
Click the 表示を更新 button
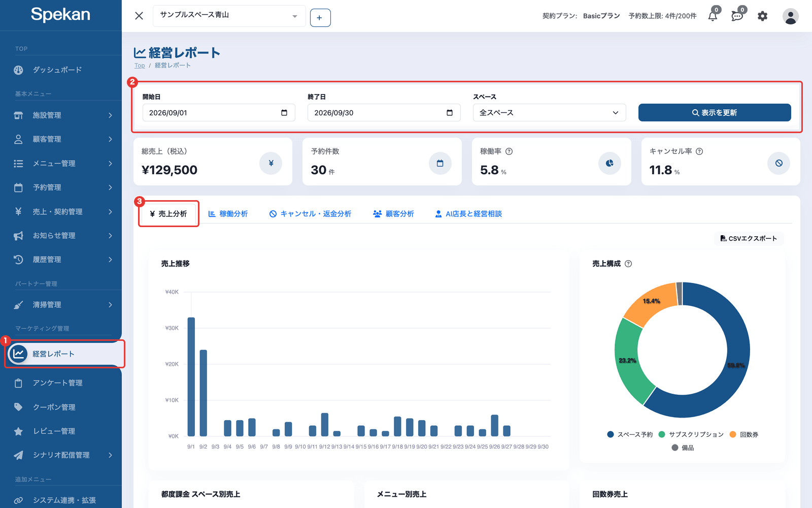click(x=715, y=113)
